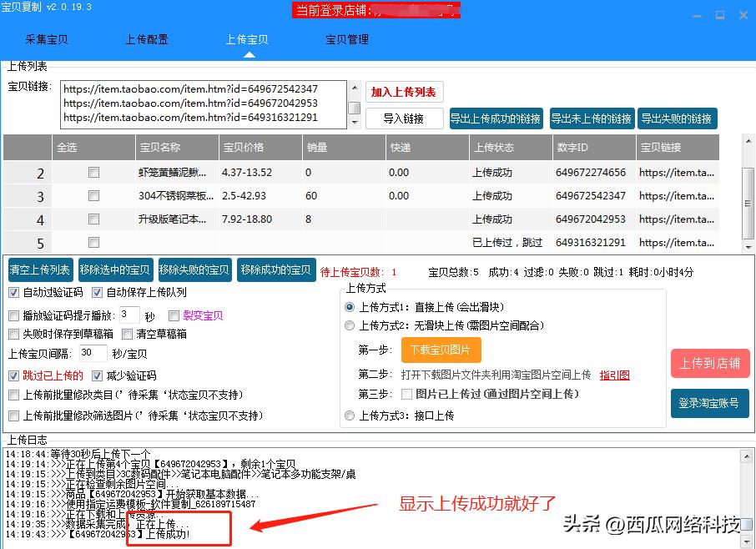Click 移除成功的宝贝 button
This screenshot has width=756, height=549.
click(x=276, y=270)
